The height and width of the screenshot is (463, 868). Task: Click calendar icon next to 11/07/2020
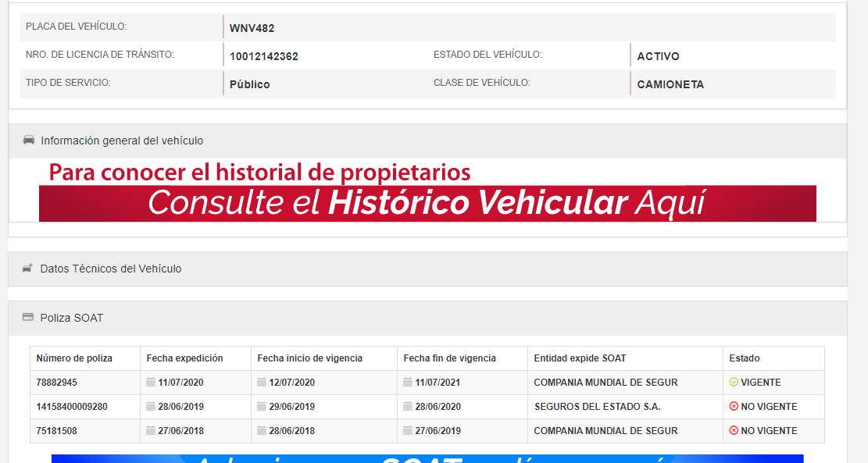click(x=151, y=383)
